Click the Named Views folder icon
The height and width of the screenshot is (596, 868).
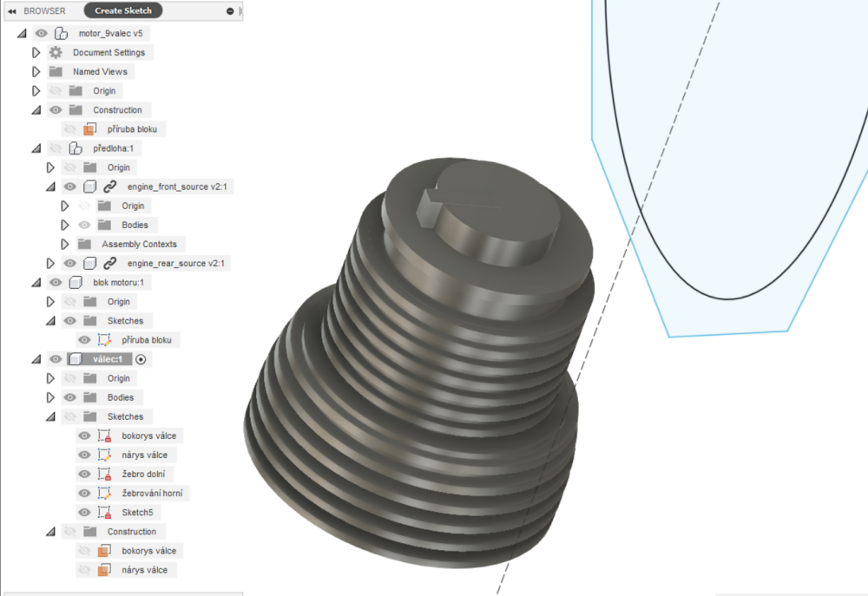56,72
